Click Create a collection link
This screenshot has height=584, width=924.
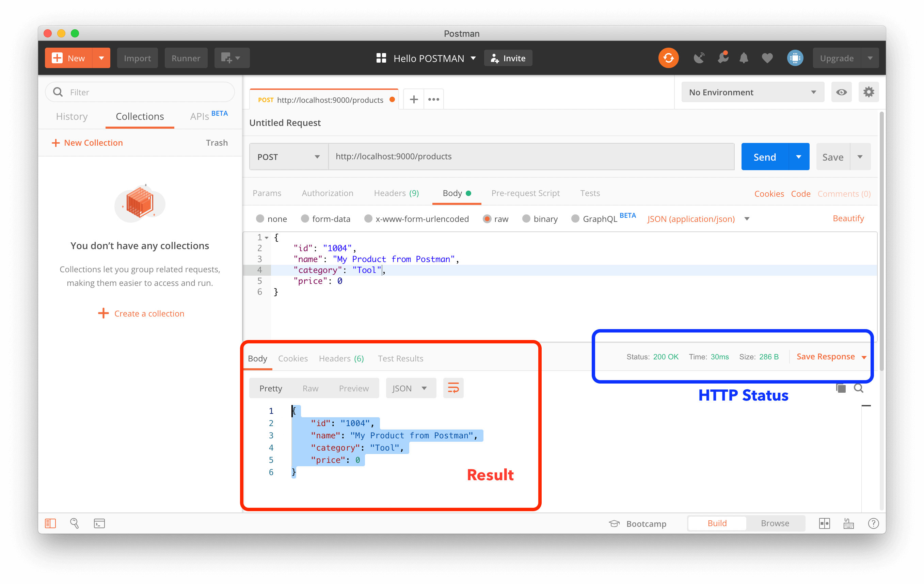point(141,313)
